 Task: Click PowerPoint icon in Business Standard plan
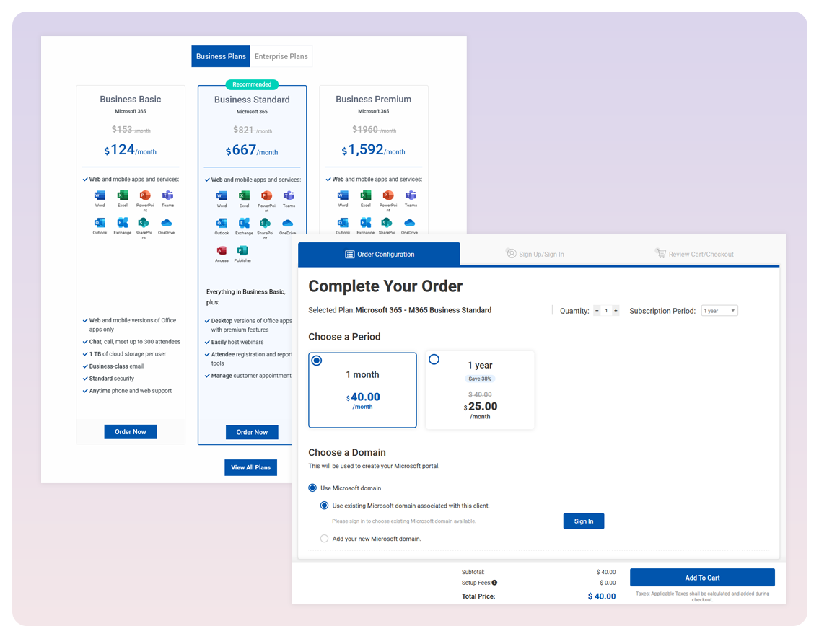point(266,196)
